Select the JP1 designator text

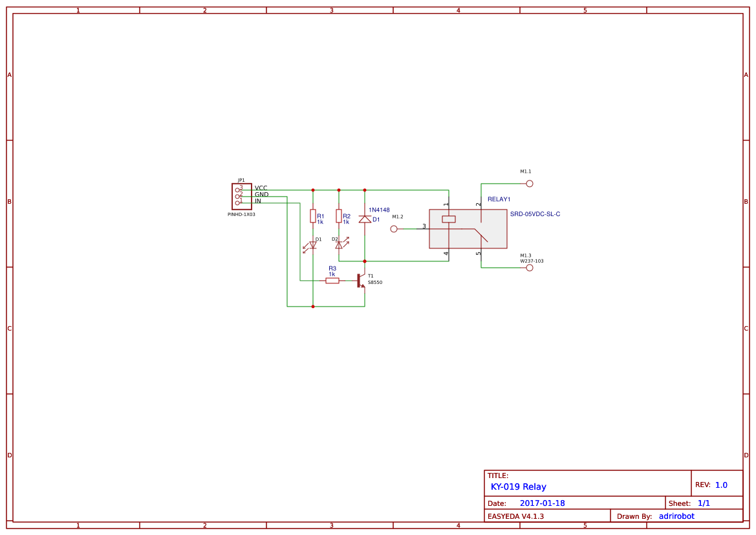tap(241, 180)
